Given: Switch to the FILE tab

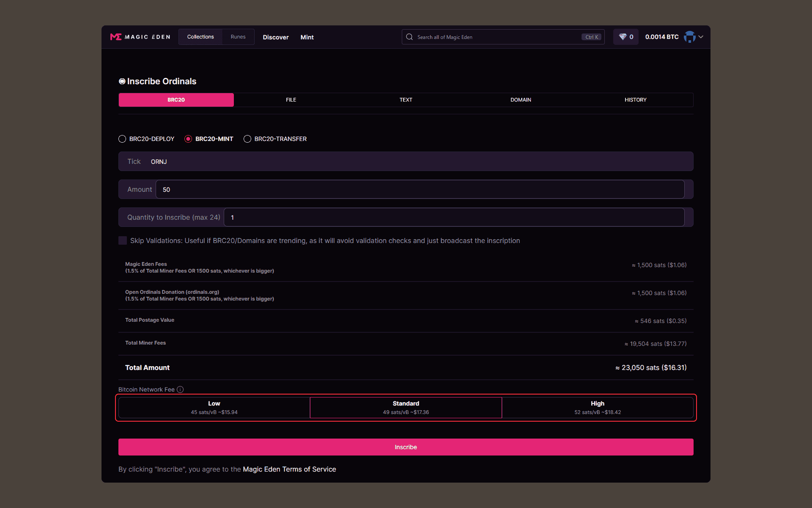Looking at the screenshot, I should pos(291,100).
